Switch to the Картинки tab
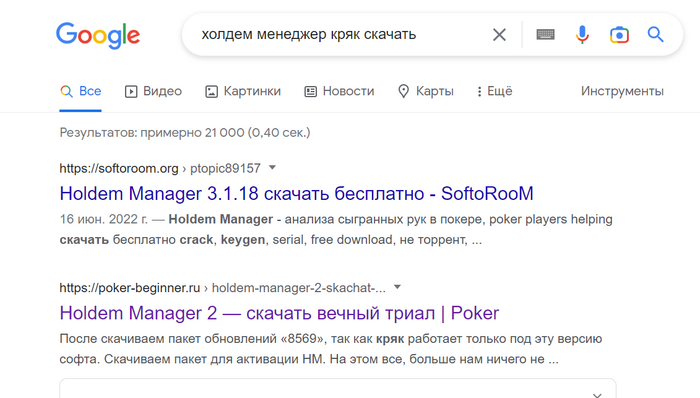The image size is (700, 398). 243,91
